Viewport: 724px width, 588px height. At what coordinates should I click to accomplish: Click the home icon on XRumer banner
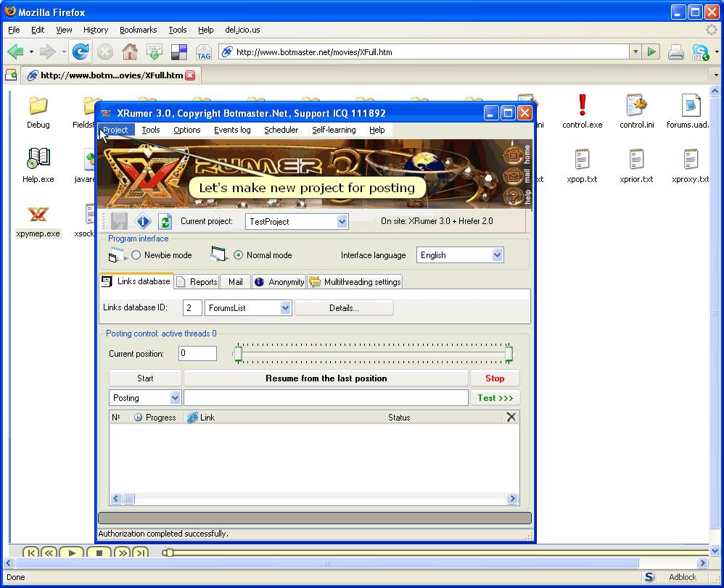pos(514,154)
